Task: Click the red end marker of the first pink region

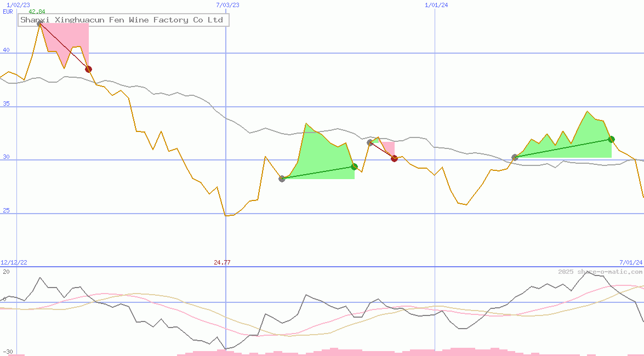Action: [x=88, y=69]
